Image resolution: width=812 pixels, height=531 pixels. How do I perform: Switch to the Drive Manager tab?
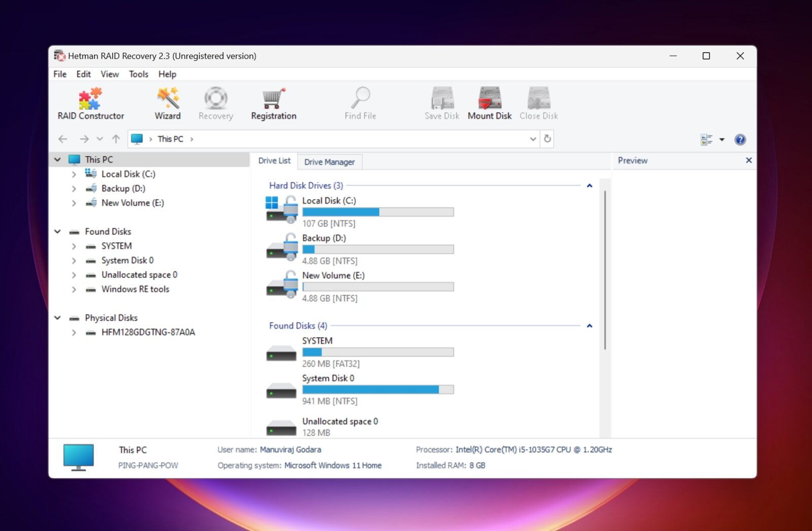point(330,161)
